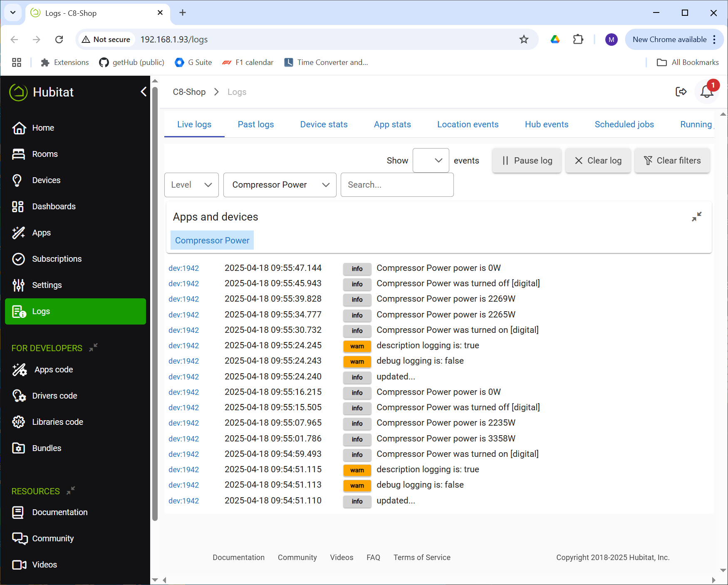Click the warn badge at 09:55:24.245
This screenshot has width=728, height=585.
(357, 346)
